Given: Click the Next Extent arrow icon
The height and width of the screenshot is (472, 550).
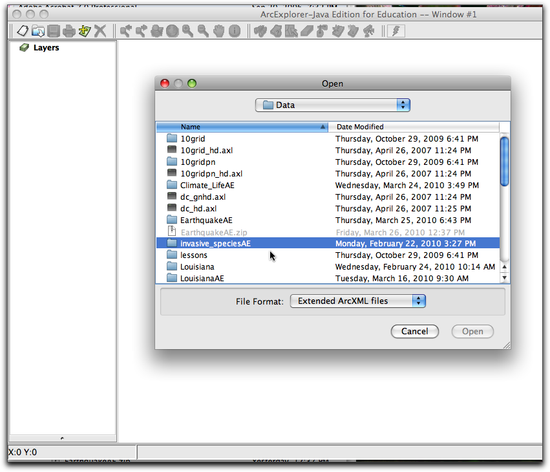Looking at the screenshot, I should pos(141,31).
